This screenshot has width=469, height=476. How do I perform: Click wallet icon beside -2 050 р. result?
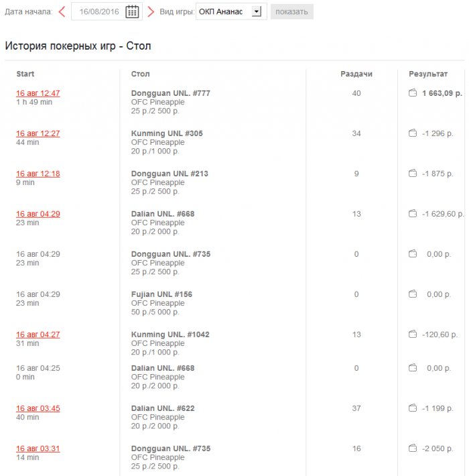[x=413, y=448]
